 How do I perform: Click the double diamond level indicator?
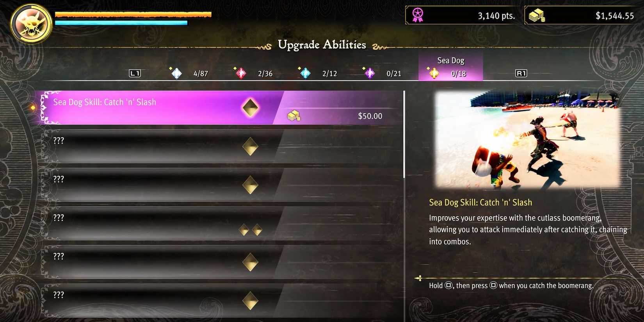coord(250,229)
